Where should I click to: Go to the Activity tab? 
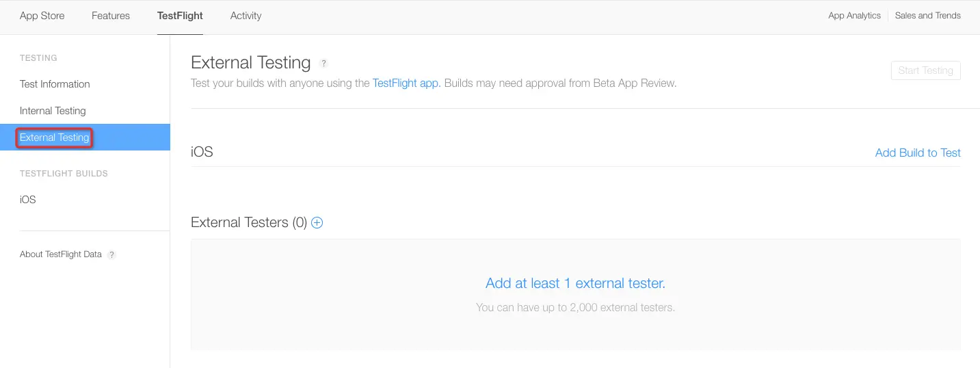tap(246, 16)
